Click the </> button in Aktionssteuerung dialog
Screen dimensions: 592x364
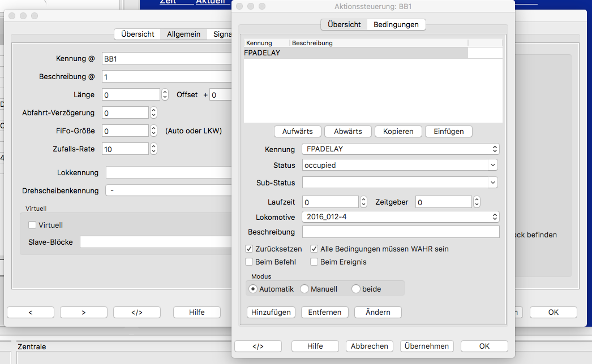[x=258, y=346]
